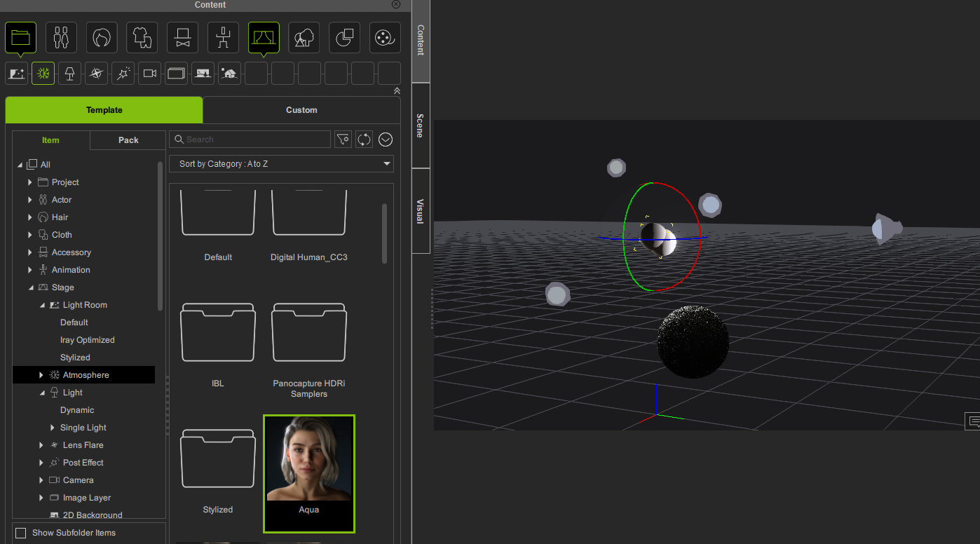This screenshot has width=980, height=544.
Task: Choose the Post Effect wand subcategory icon
Action: (123, 73)
